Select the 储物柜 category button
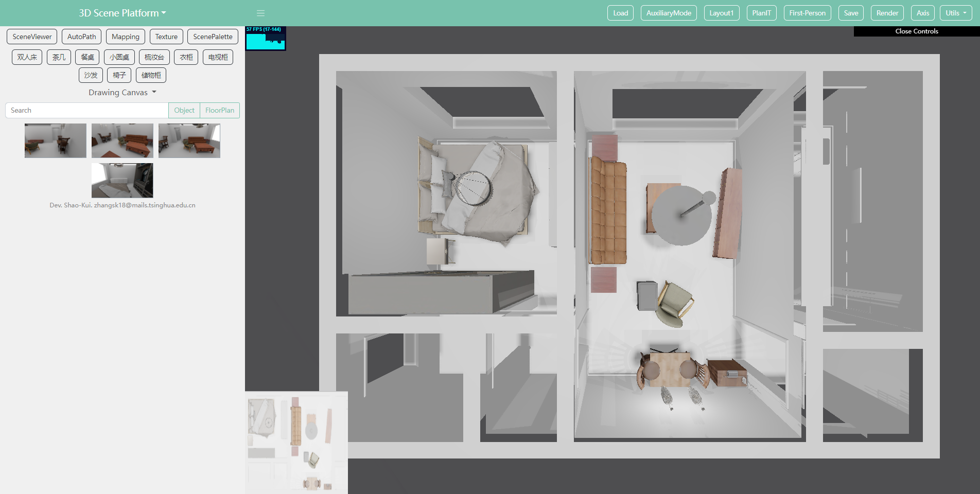 [x=151, y=75]
